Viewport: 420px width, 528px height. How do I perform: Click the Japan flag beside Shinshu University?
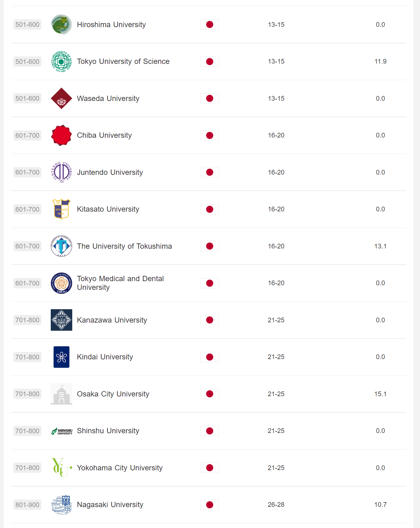[210, 431]
